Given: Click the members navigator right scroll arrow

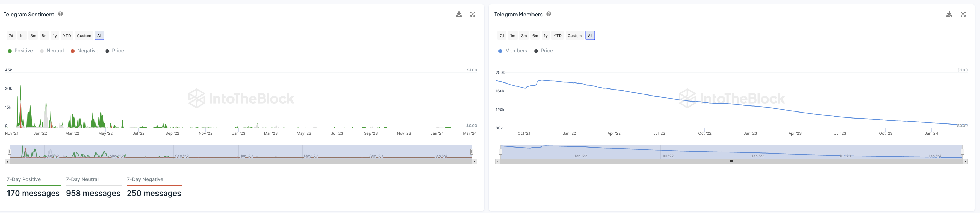Looking at the screenshot, I should coord(965,162).
